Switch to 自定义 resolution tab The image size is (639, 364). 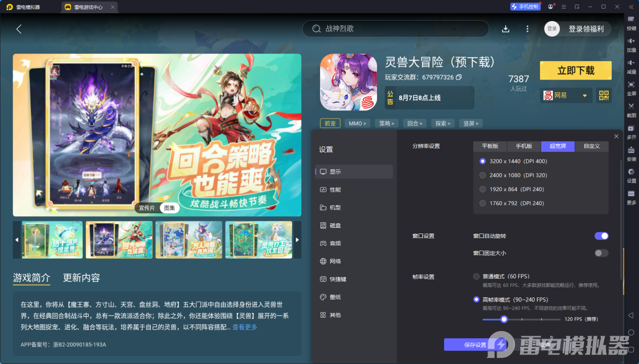pos(592,146)
